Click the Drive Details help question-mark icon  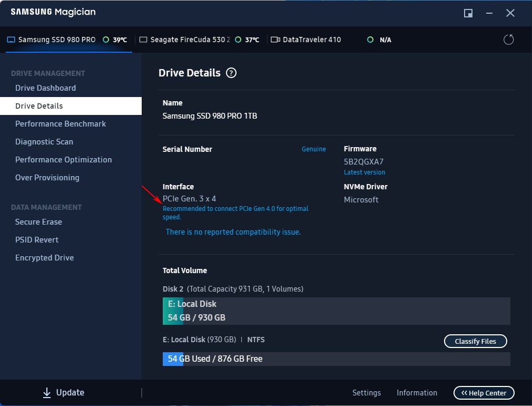231,73
